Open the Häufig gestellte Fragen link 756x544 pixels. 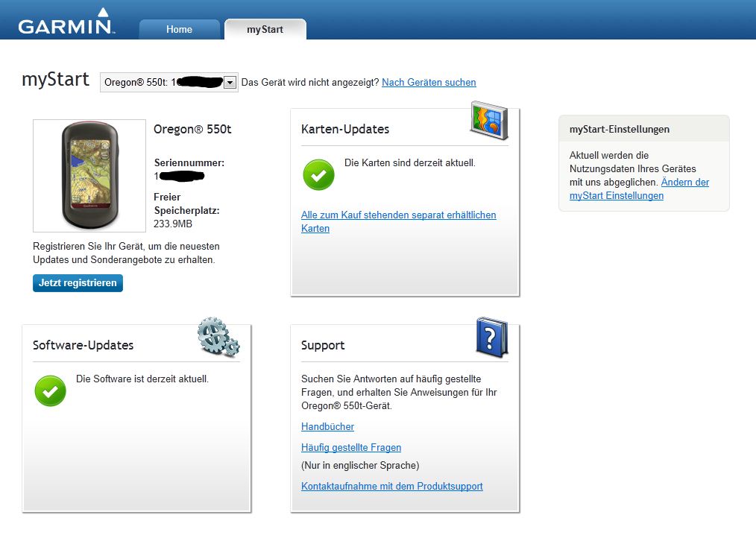[351, 448]
